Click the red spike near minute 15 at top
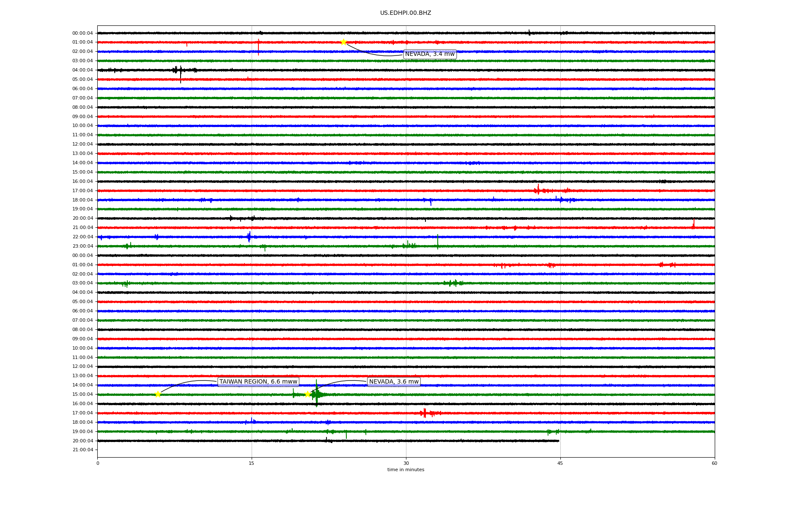 258,47
